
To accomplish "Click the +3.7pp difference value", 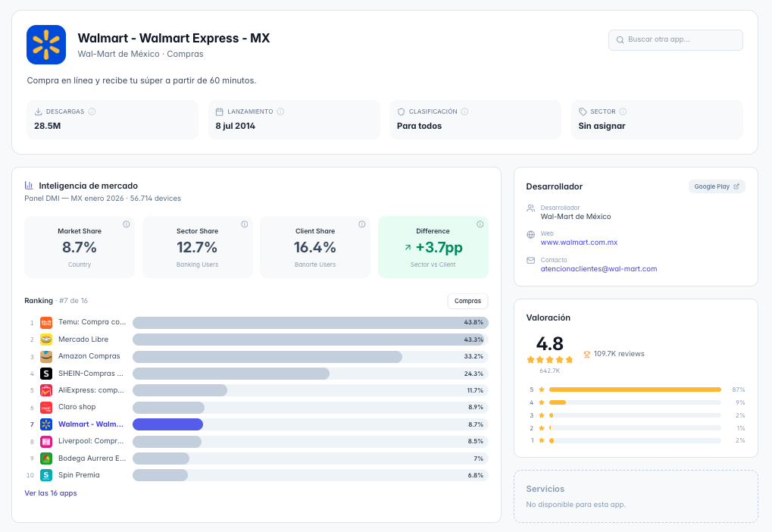I will tap(439, 247).
